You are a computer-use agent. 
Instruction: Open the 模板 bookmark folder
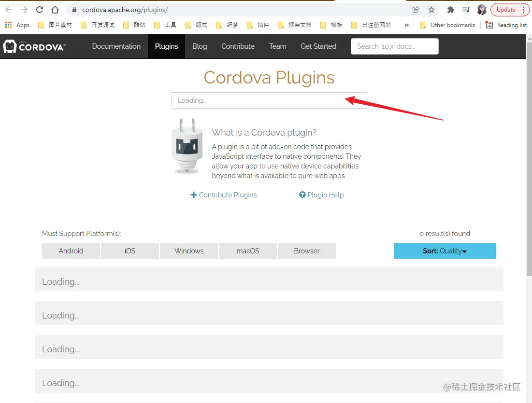[x=331, y=25]
